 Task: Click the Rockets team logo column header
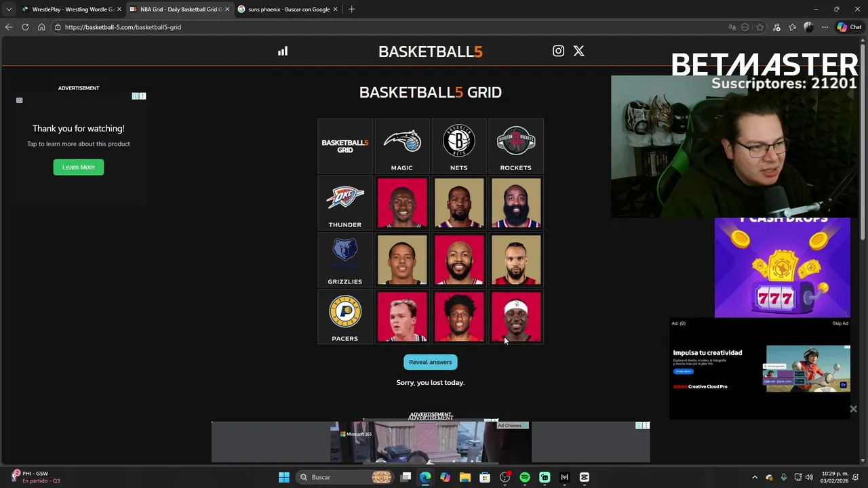tap(516, 146)
